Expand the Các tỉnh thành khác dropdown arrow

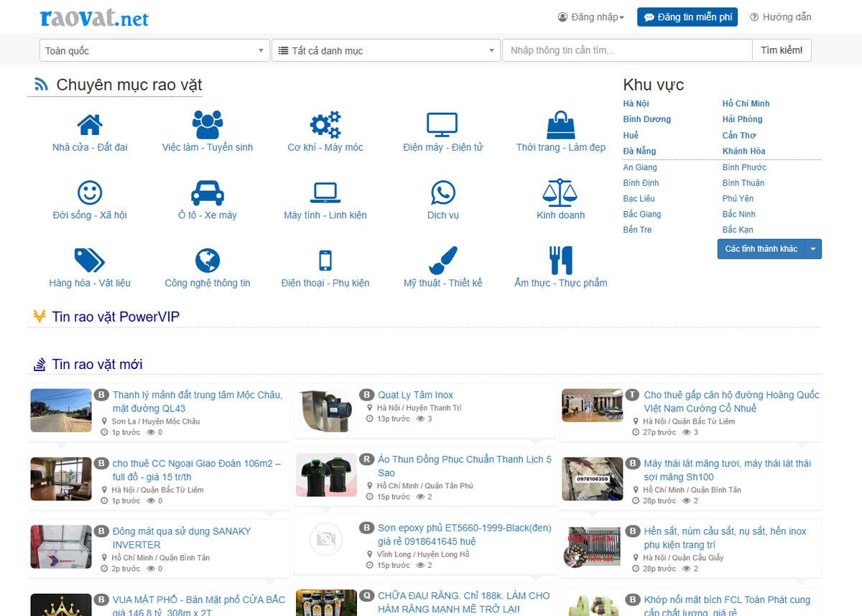tap(814, 248)
